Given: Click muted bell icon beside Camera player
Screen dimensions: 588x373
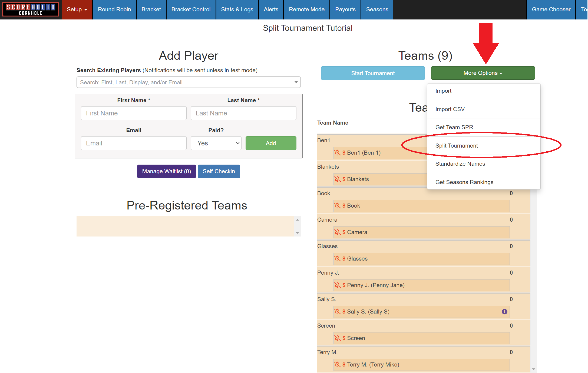Looking at the screenshot, I should coord(337,232).
